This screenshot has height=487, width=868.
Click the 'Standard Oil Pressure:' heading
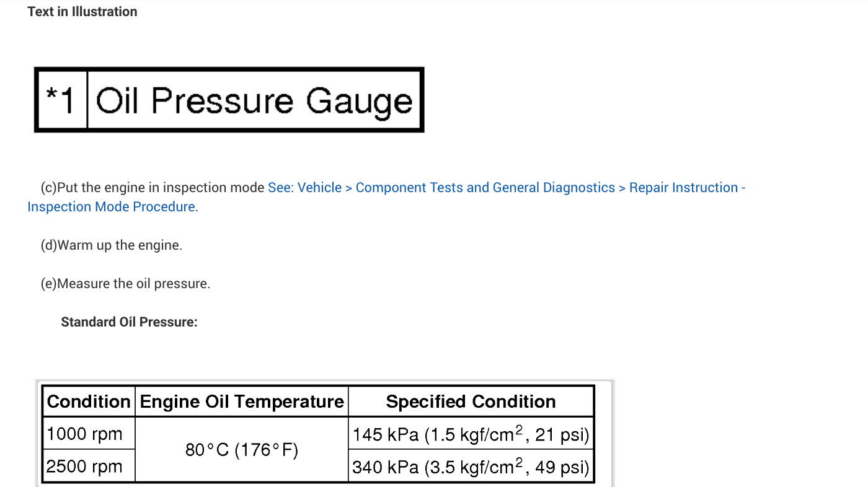coord(129,322)
